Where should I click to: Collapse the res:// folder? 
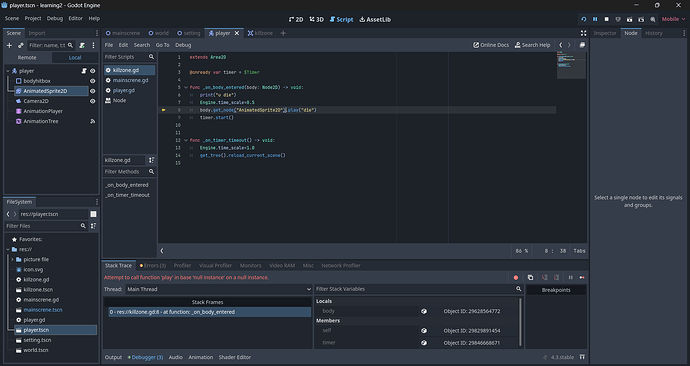coord(8,249)
